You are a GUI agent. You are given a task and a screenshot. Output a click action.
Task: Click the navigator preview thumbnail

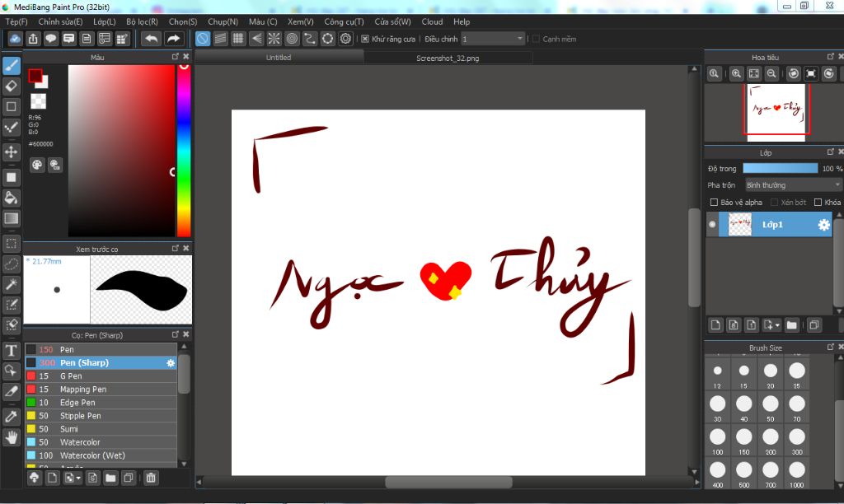click(x=776, y=113)
